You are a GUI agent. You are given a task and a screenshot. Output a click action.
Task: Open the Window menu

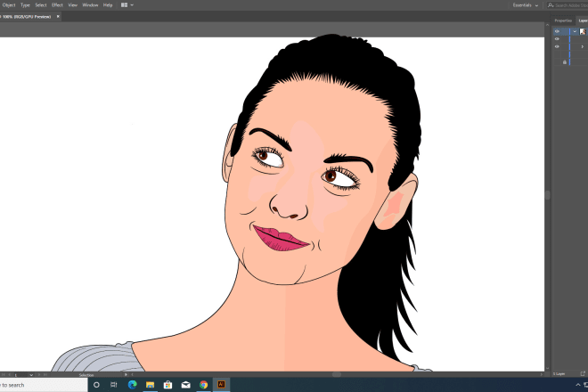coord(90,5)
